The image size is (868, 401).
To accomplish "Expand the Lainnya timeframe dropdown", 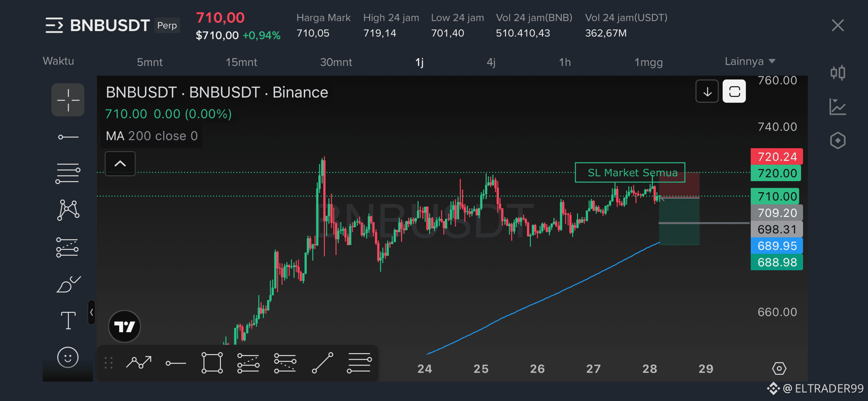I will pyautogui.click(x=750, y=62).
